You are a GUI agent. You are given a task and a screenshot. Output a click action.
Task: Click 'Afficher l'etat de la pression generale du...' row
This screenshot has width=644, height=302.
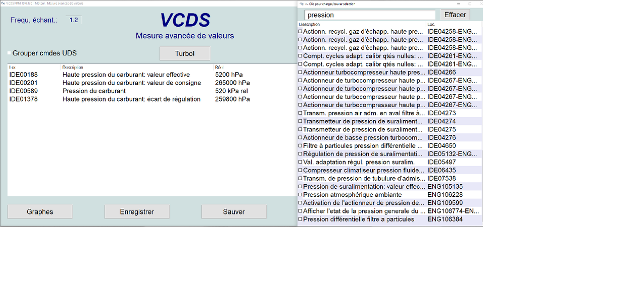pyautogui.click(x=390, y=211)
